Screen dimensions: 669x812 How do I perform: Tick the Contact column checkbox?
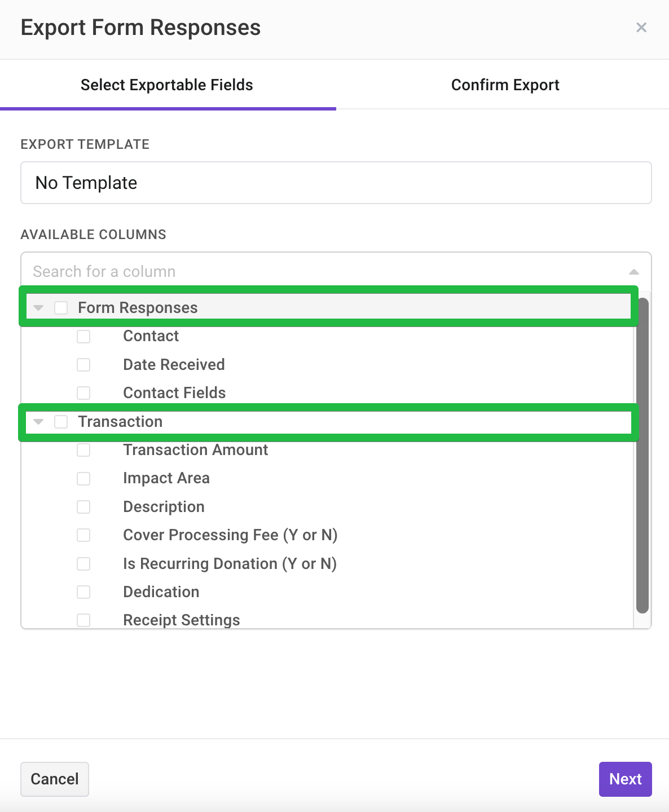[x=83, y=336]
